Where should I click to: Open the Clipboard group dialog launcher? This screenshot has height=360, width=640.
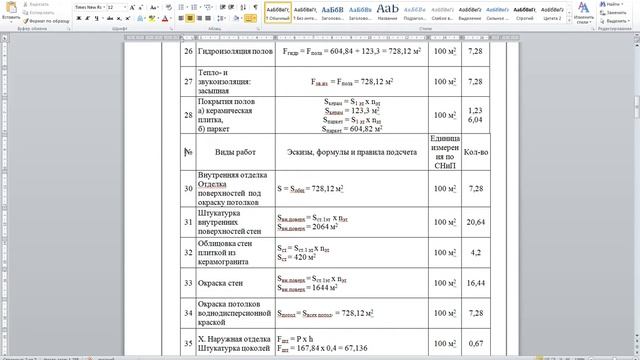(69, 29)
